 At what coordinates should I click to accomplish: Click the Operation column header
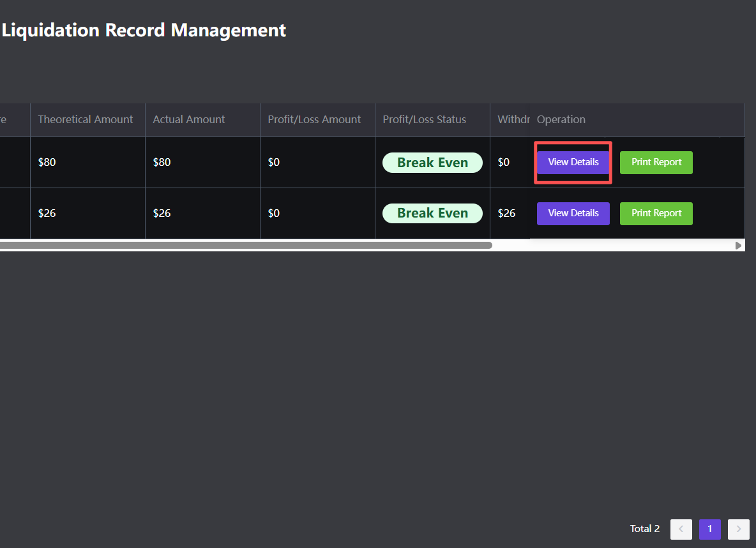coord(561,119)
